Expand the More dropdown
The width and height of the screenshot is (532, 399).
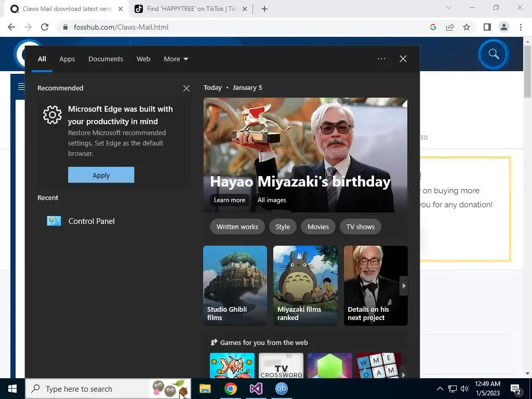176,59
